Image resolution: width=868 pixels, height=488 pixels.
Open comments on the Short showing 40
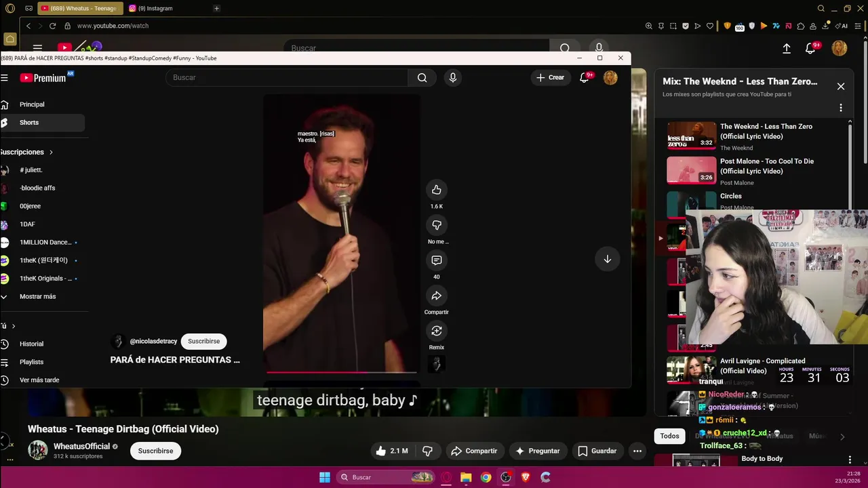436,260
